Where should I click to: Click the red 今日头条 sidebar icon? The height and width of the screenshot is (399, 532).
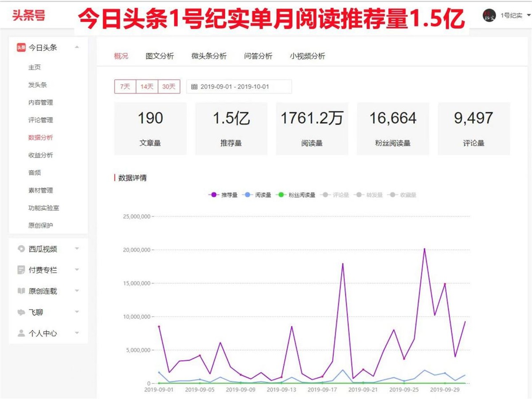point(21,47)
